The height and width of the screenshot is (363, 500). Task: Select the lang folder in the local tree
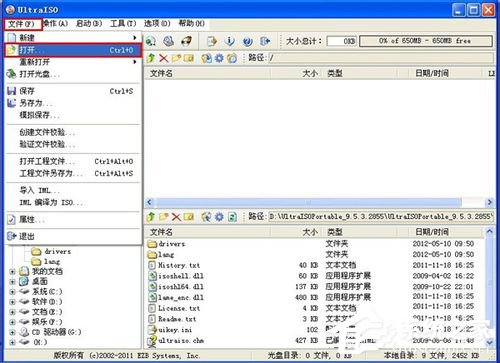pos(46,261)
